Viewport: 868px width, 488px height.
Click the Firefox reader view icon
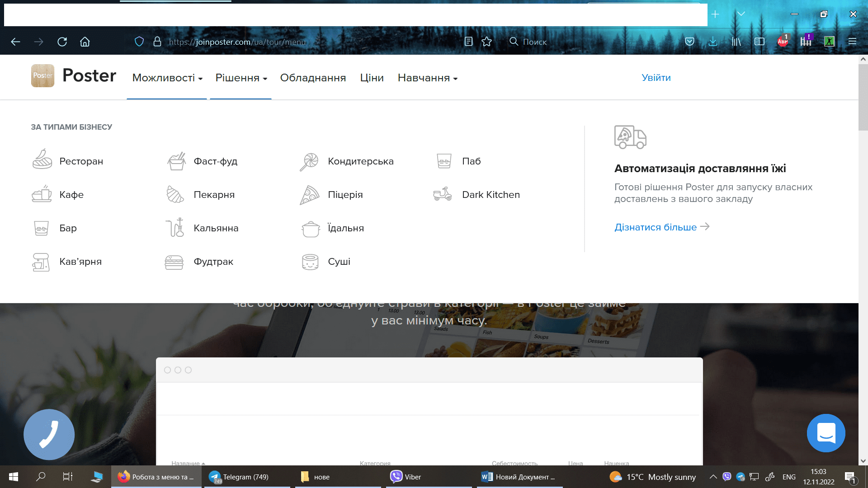(468, 42)
